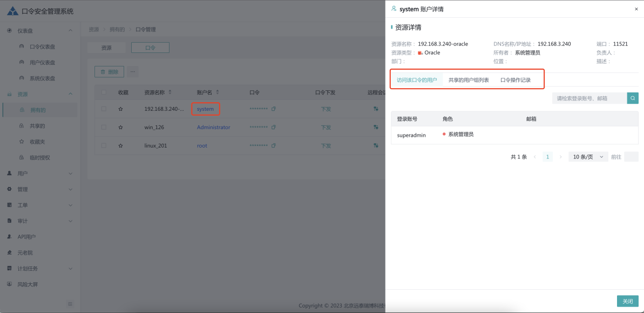Image resolution: width=644 pixels, height=313 pixels.
Task: Tick the checkbox for the win_126 row
Action: 104,128
